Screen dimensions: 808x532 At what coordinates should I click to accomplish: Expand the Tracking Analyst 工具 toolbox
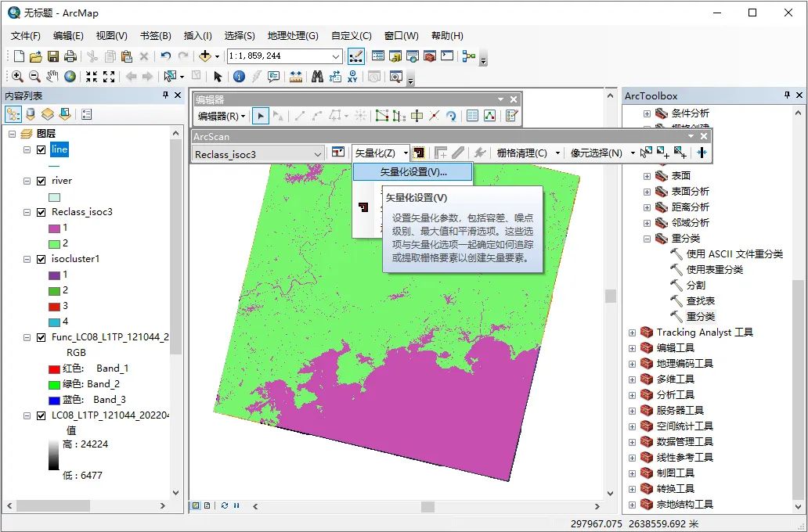tap(633, 332)
